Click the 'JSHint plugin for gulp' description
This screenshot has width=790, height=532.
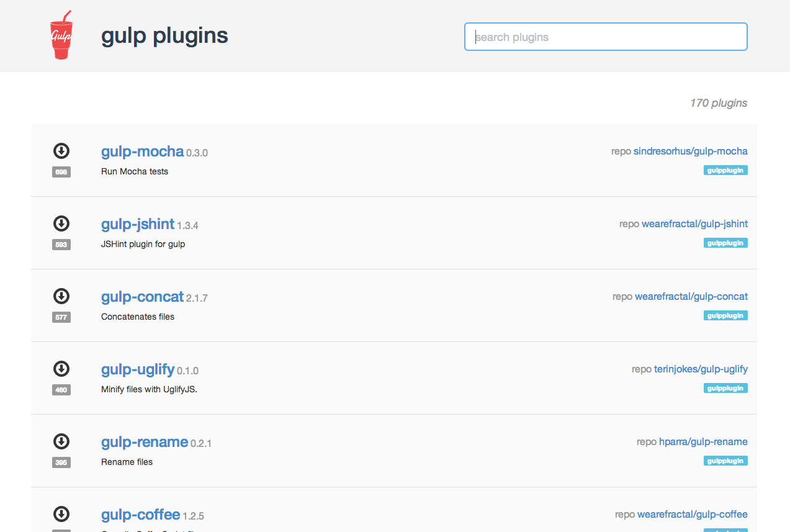(x=143, y=244)
